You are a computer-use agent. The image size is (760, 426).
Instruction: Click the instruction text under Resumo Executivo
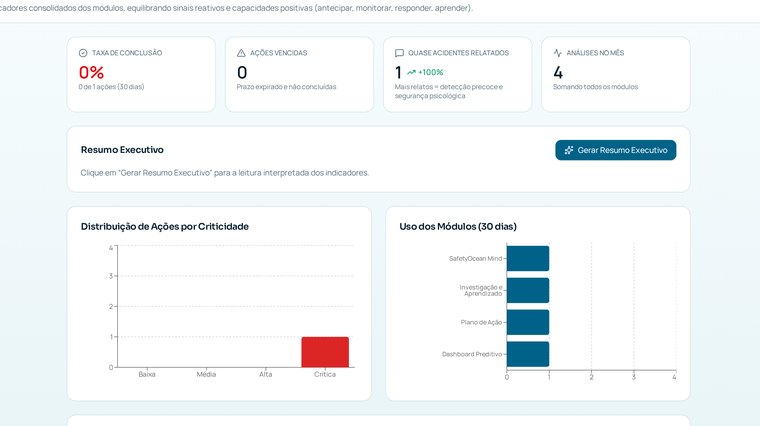point(225,173)
